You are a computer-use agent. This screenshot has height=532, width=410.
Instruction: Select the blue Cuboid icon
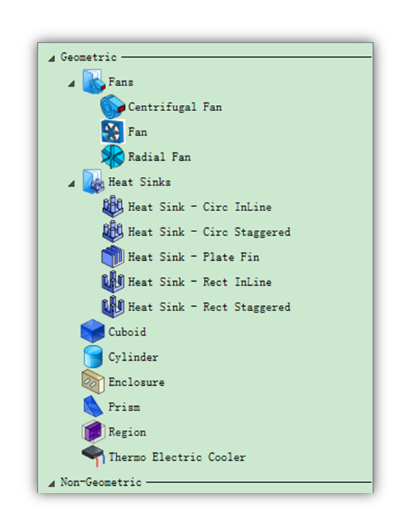(x=93, y=331)
